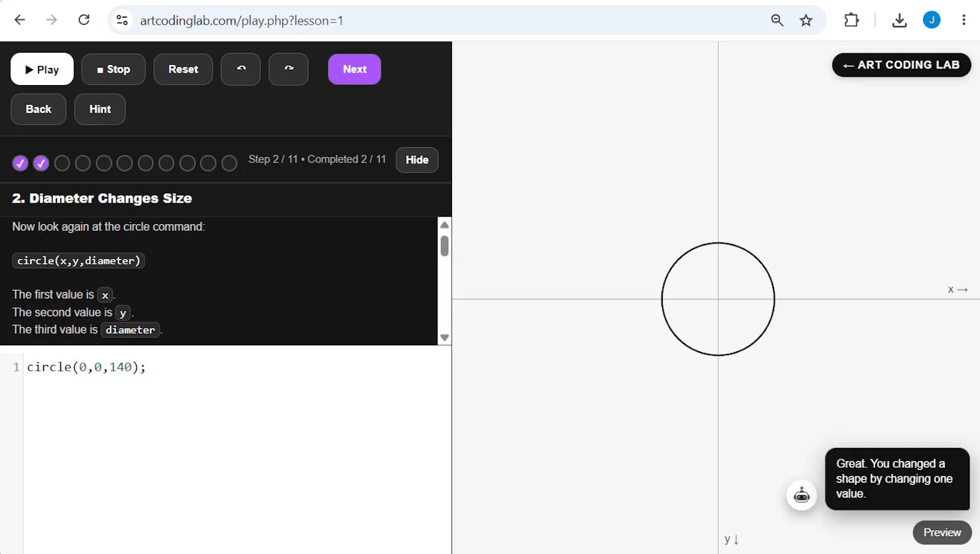Click the circle(0,0,140); code line

point(86,367)
